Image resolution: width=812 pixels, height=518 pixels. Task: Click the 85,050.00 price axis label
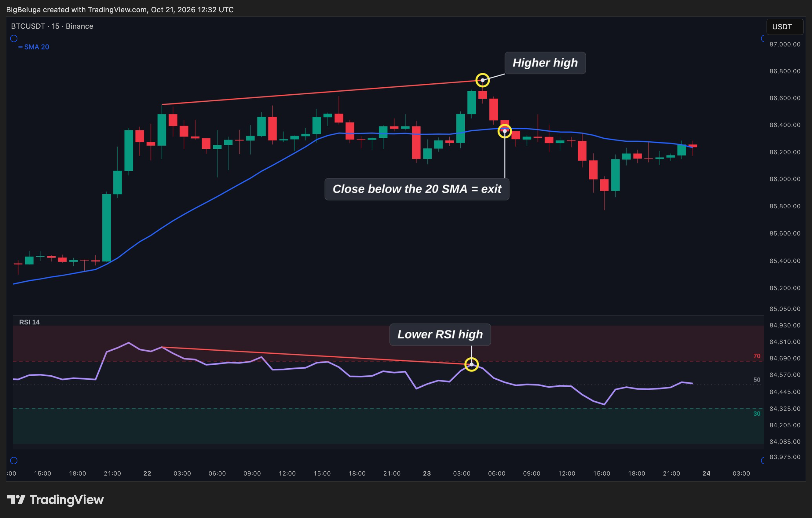pos(785,309)
